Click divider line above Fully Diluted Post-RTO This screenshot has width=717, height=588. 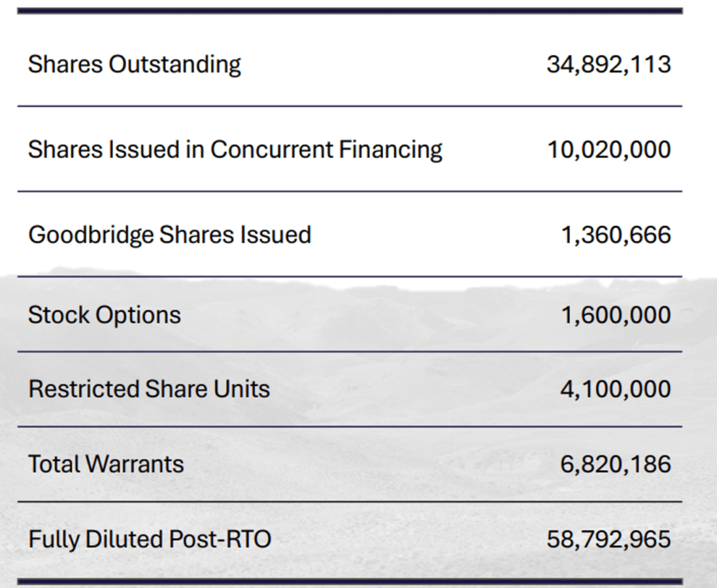350,502
